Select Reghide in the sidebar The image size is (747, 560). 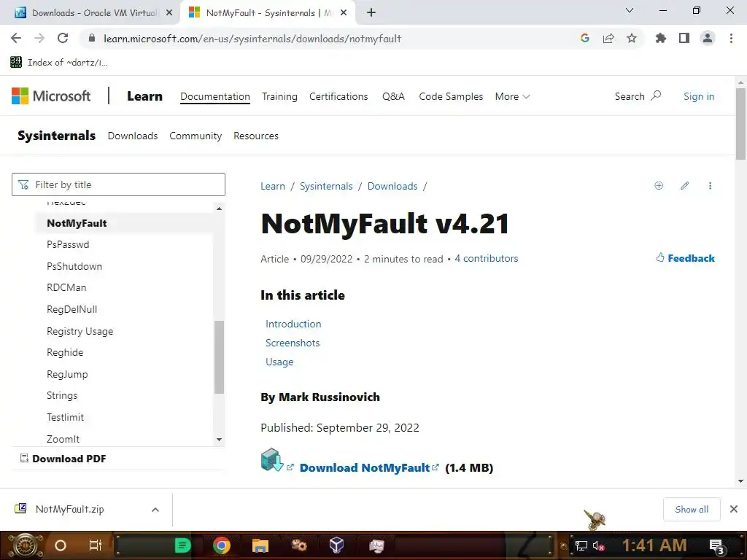(x=65, y=352)
